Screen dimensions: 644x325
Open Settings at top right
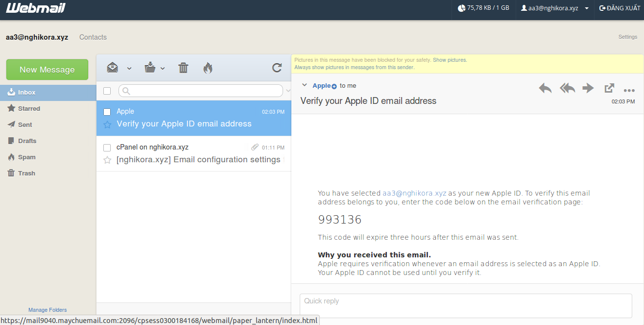[628, 37]
